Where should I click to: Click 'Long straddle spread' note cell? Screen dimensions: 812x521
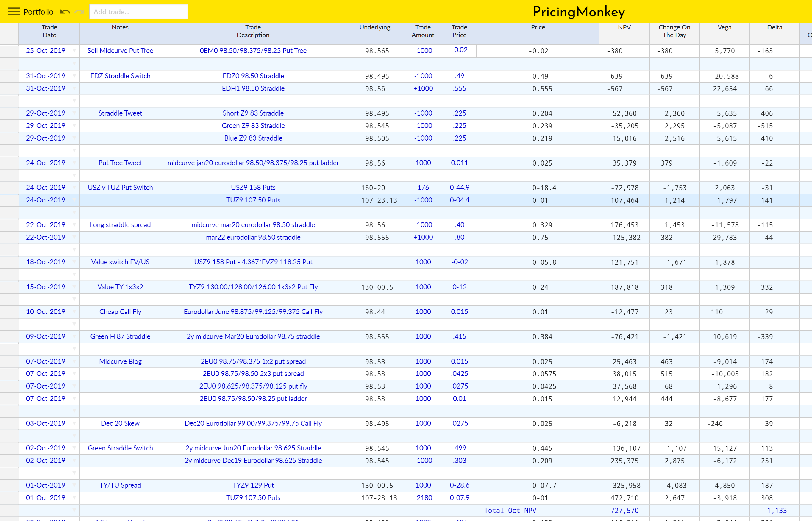point(120,225)
